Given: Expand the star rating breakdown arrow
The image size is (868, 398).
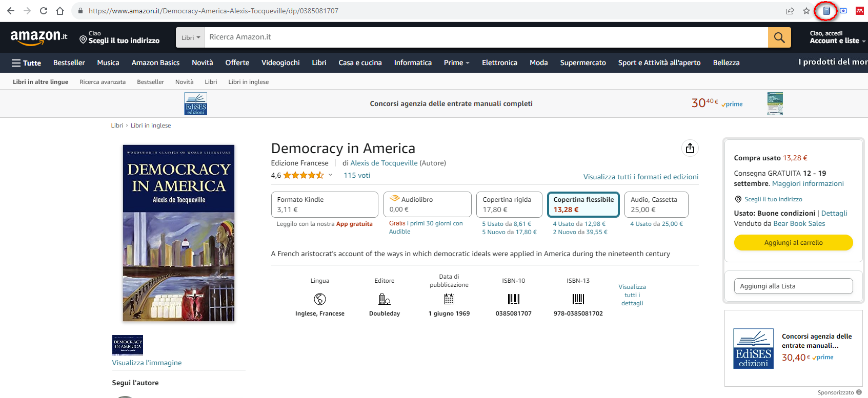Looking at the screenshot, I should tap(330, 175).
